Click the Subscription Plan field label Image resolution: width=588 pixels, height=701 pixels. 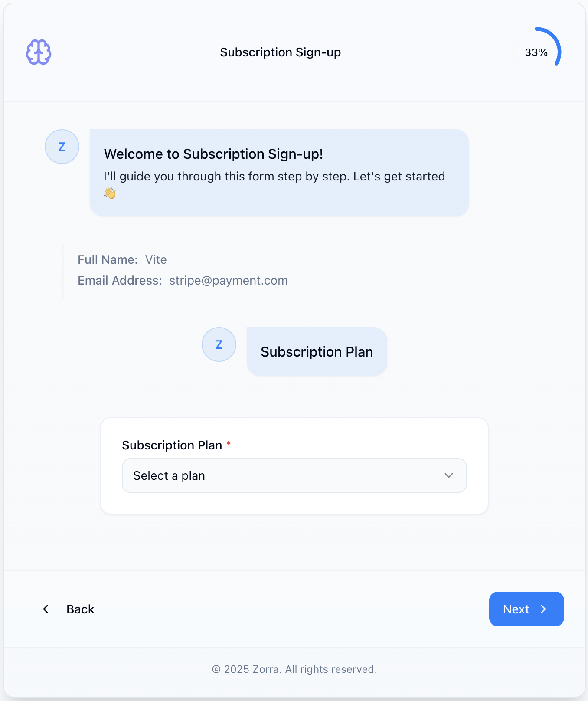pyautogui.click(x=172, y=445)
